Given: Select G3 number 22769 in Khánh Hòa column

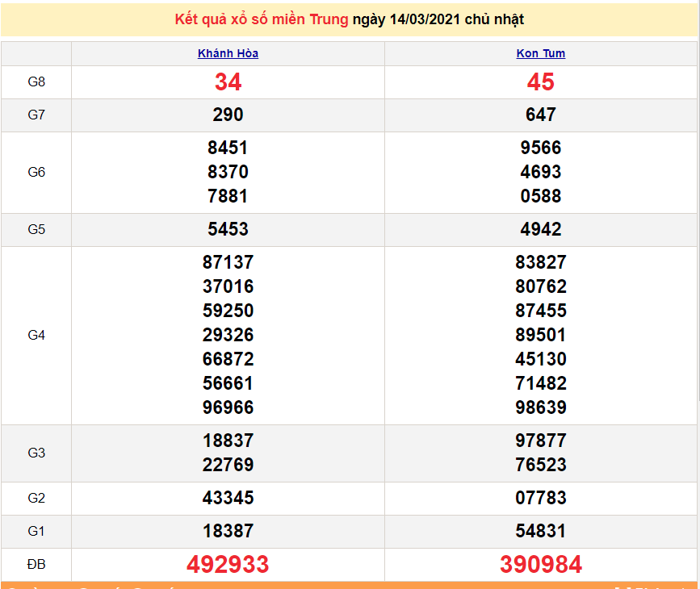Looking at the screenshot, I should click(228, 465).
